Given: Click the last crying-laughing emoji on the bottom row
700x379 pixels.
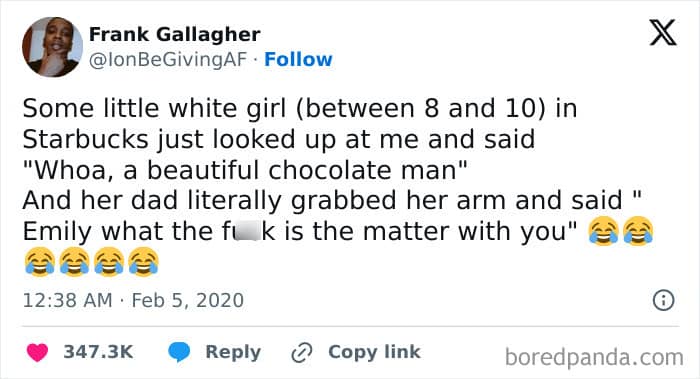Looking at the screenshot, I should tap(143, 262).
